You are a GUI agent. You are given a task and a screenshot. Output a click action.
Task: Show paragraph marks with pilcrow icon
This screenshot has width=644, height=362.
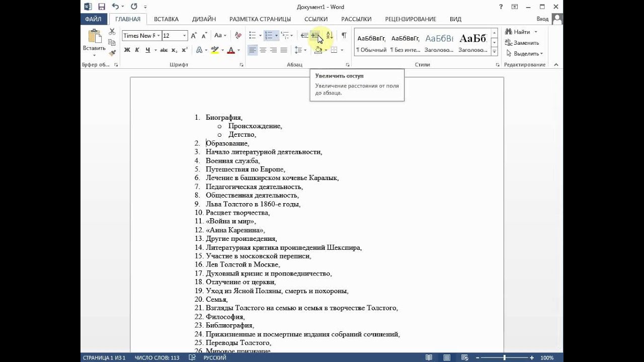tap(344, 36)
